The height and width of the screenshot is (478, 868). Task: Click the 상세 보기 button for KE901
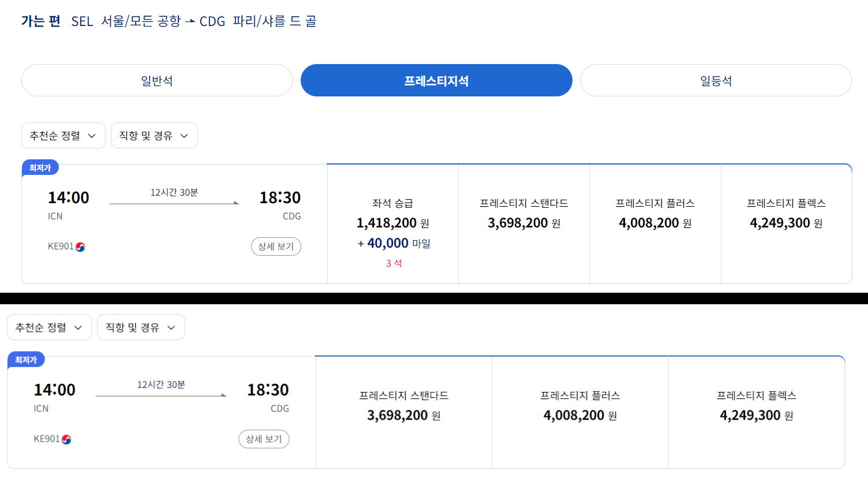click(x=276, y=247)
